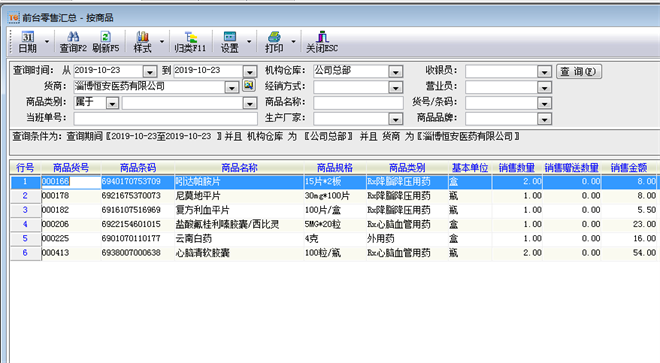This screenshot has height=363, width=660.
Task: Sort by the 商品规格 column header
Action: 335,168
